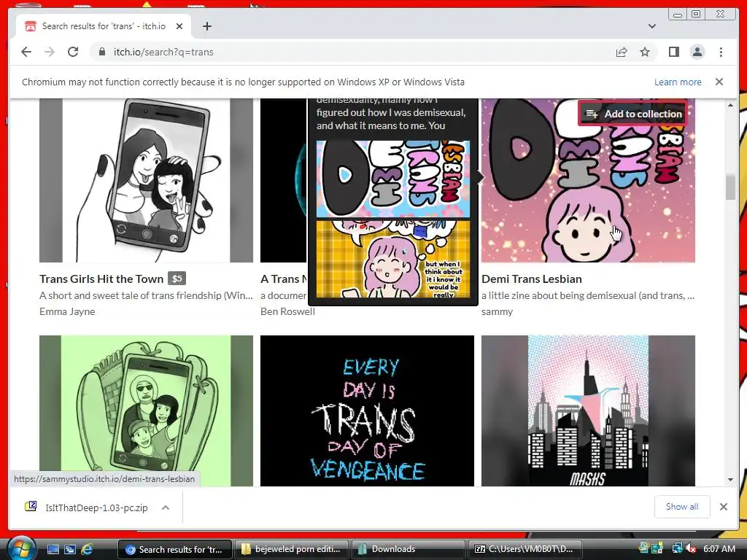The height and width of the screenshot is (560, 747).
Task: Select the Search results for 'trans' tab
Action: pyautogui.click(x=104, y=26)
